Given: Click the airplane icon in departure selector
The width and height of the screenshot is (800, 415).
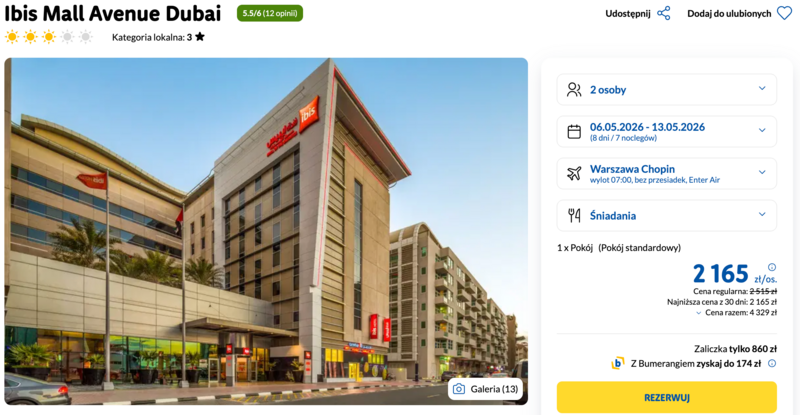Looking at the screenshot, I should click(x=574, y=174).
